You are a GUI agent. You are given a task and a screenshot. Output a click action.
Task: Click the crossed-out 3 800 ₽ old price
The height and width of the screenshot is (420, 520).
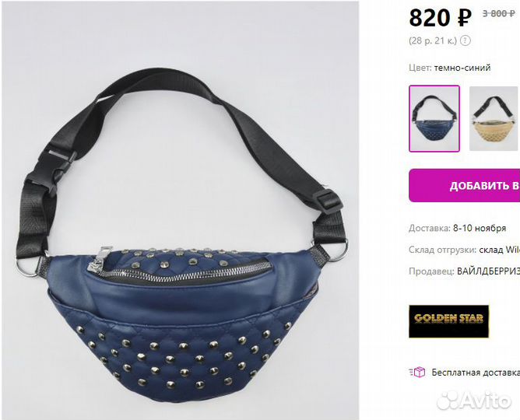498,13
